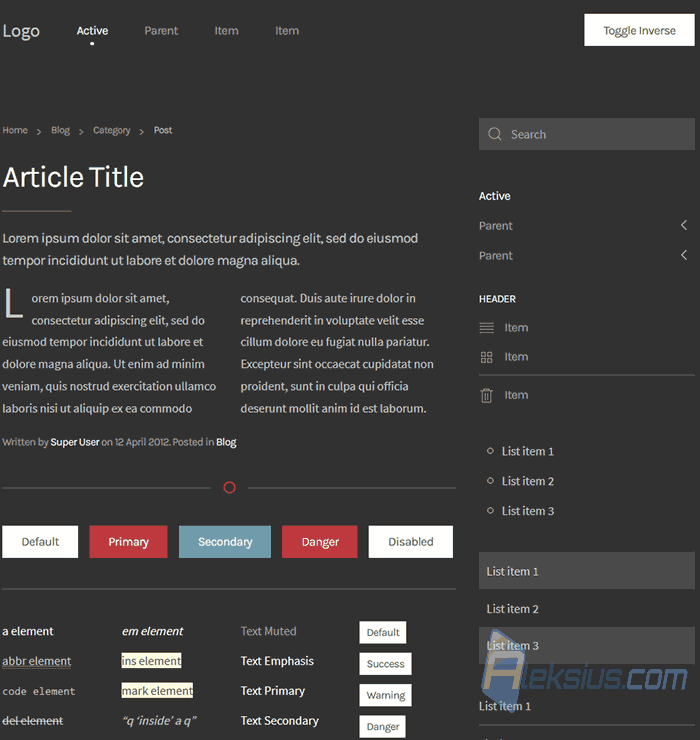Click the 'Text Muted' label
Viewport: 700px width, 740px height.
click(269, 631)
